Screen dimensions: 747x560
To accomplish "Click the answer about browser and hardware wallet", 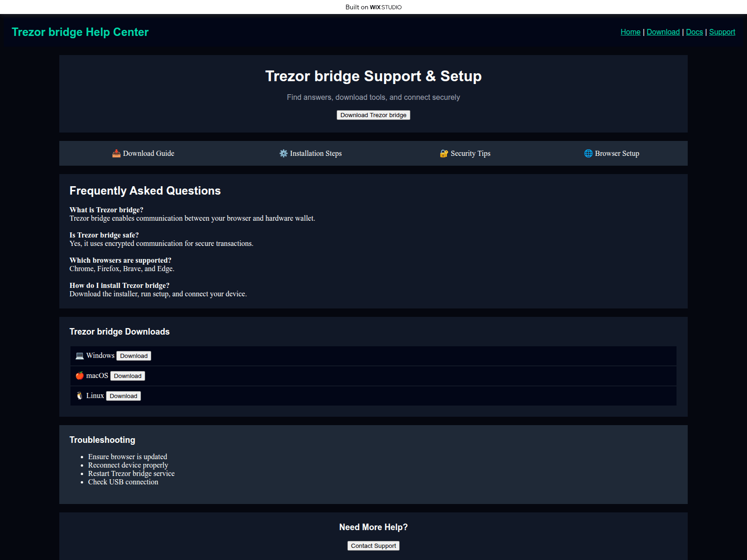I will 192,218.
